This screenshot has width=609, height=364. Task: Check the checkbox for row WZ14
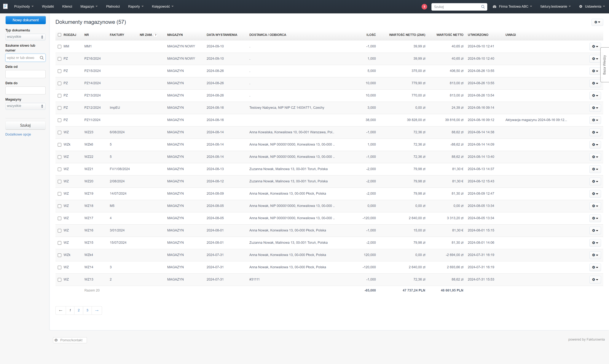[59, 267]
